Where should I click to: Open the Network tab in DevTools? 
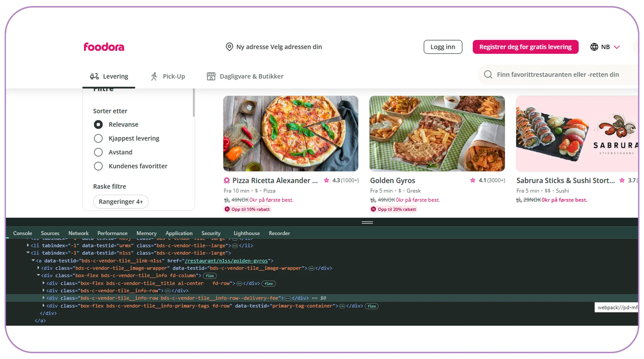(79, 233)
